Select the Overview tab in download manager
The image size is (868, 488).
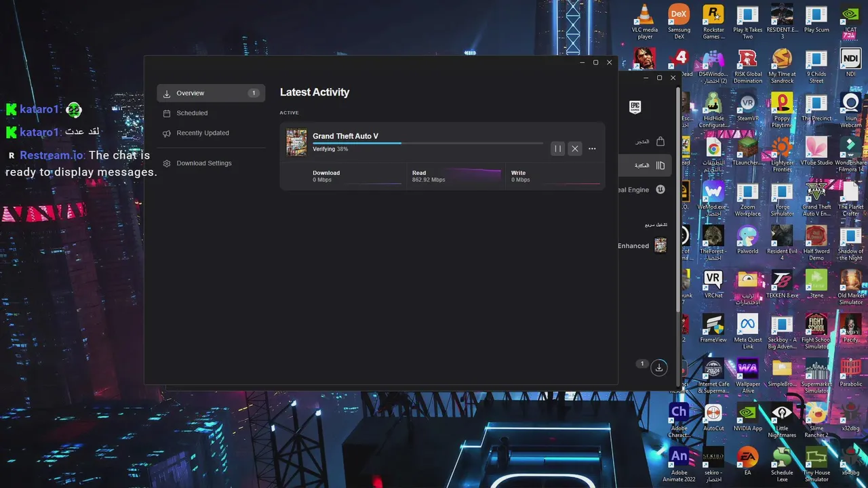click(211, 93)
